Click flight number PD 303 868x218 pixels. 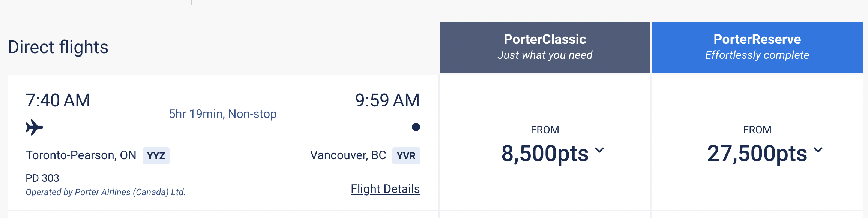42,178
